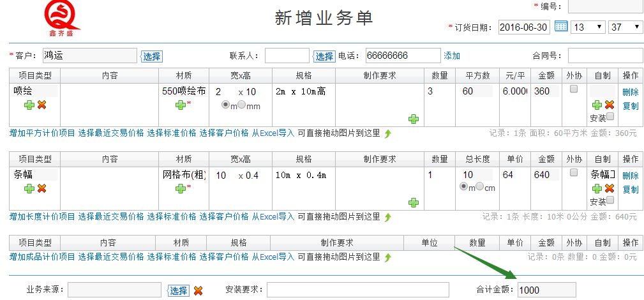
Task: Select mm unit radio in 喷绘 row
Action: [241, 105]
